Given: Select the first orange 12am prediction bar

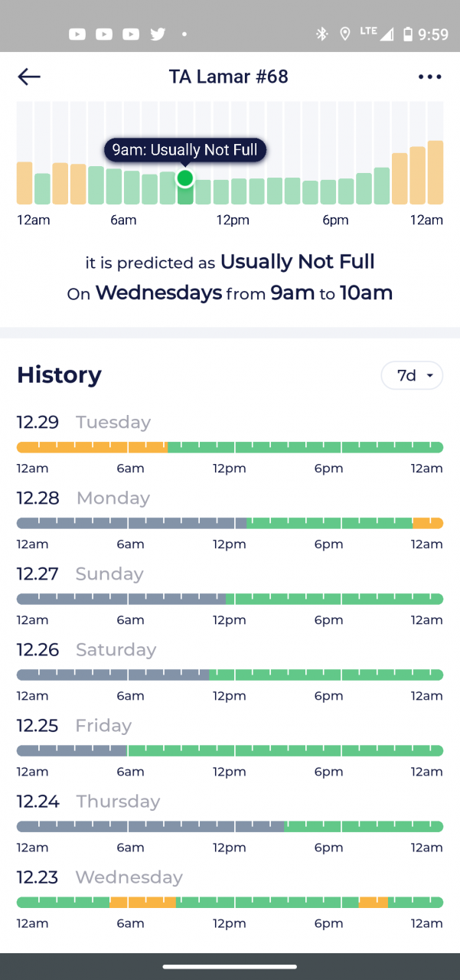Looking at the screenshot, I should point(24,183).
